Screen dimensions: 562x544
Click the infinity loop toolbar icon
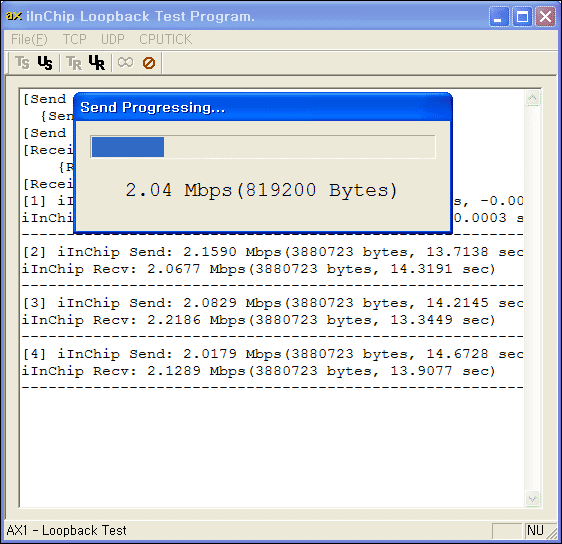coord(125,62)
